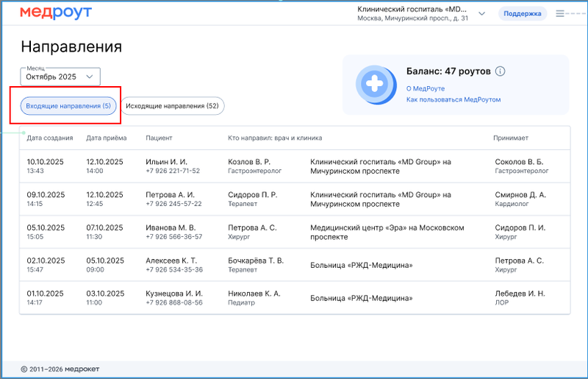This screenshot has height=379, width=588.
Task: Click creation date 09.10.2025
Action: point(46,195)
